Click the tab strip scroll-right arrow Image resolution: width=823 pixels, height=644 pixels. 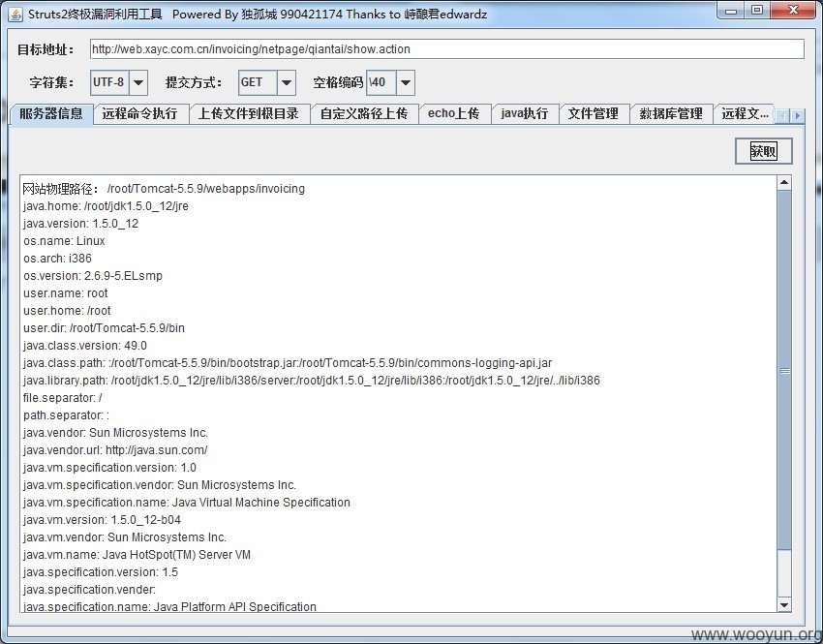797,115
